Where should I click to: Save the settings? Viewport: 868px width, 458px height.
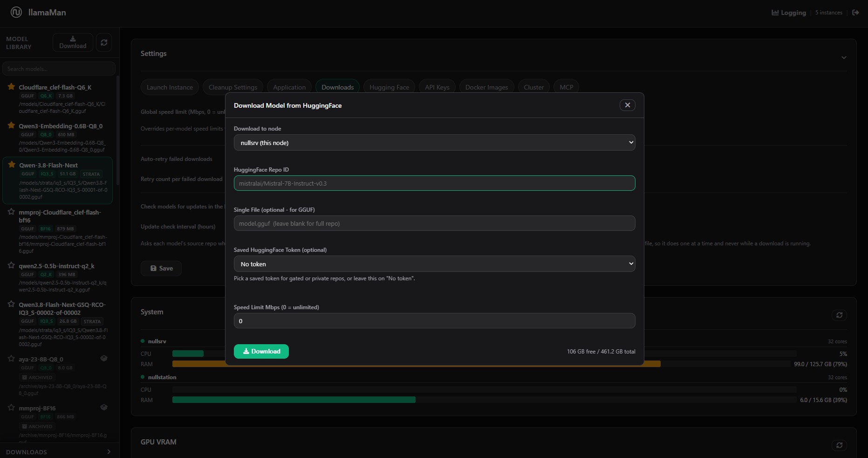[x=161, y=268]
